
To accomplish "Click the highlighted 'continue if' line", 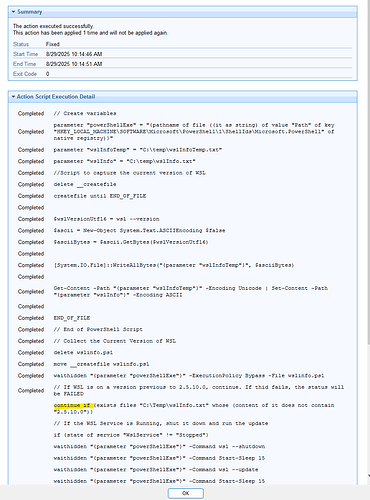I will point(194,408).
